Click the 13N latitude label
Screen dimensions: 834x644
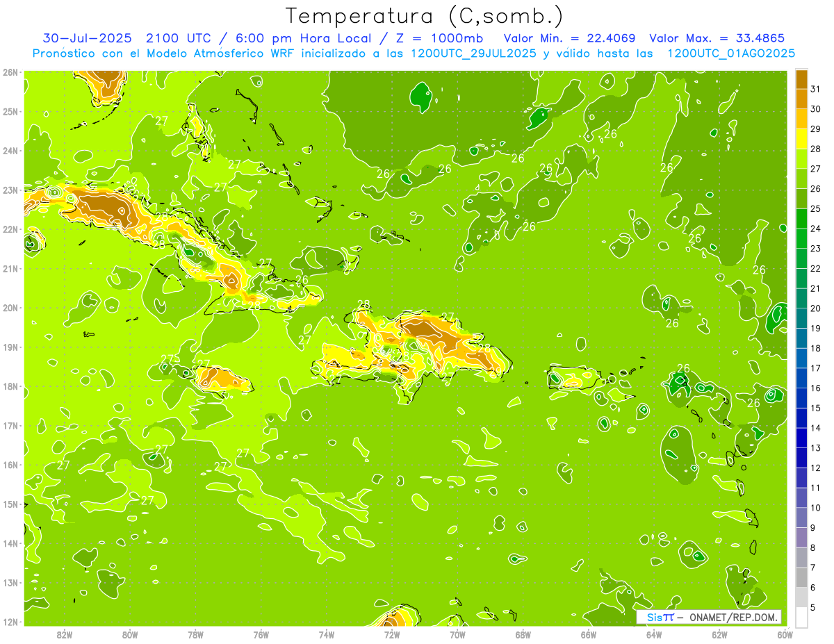coord(10,583)
